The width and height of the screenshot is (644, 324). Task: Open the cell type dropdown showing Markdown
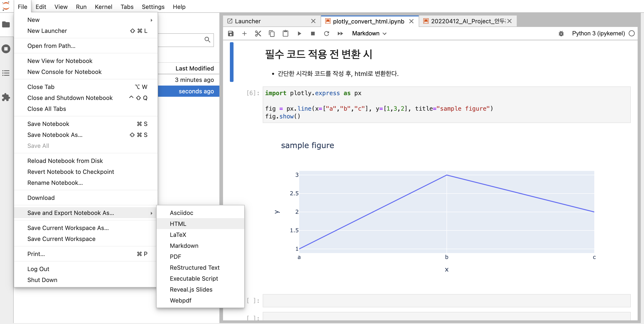(369, 33)
